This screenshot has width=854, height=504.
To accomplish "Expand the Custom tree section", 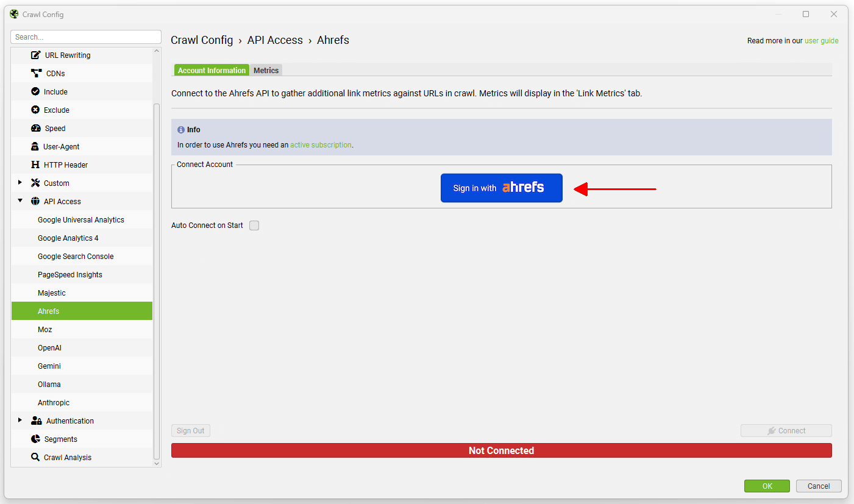I will (20, 183).
